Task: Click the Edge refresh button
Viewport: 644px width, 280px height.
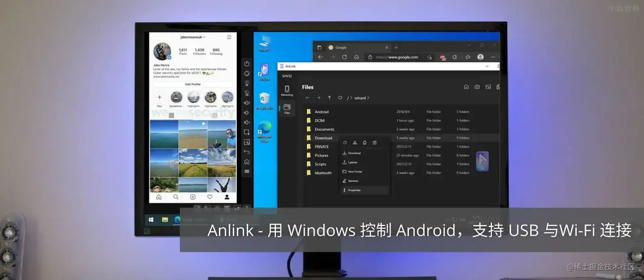Action: click(344, 57)
